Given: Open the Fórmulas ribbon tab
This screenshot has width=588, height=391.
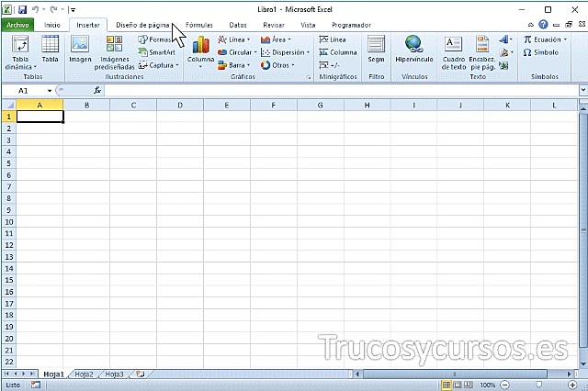Looking at the screenshot, I should pos(199,25).
